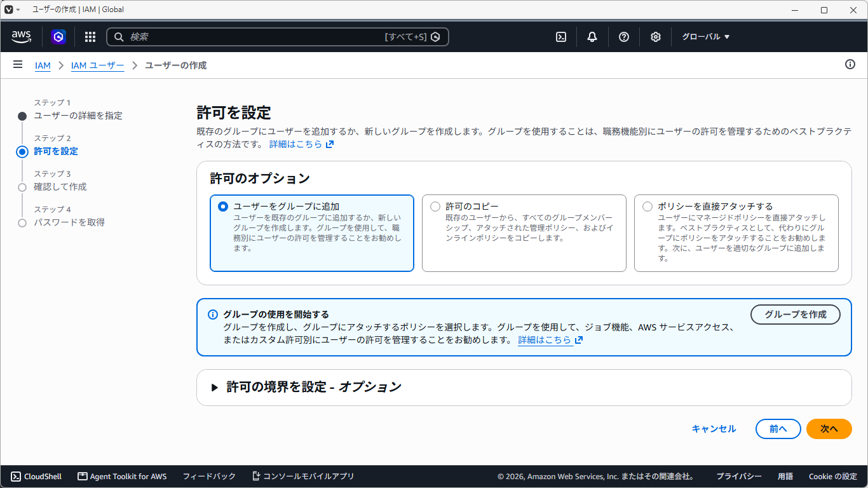Click the 'フィードバック' footer link
The height and width of the screenshot is (488, 868).
(x=209, y=477)
